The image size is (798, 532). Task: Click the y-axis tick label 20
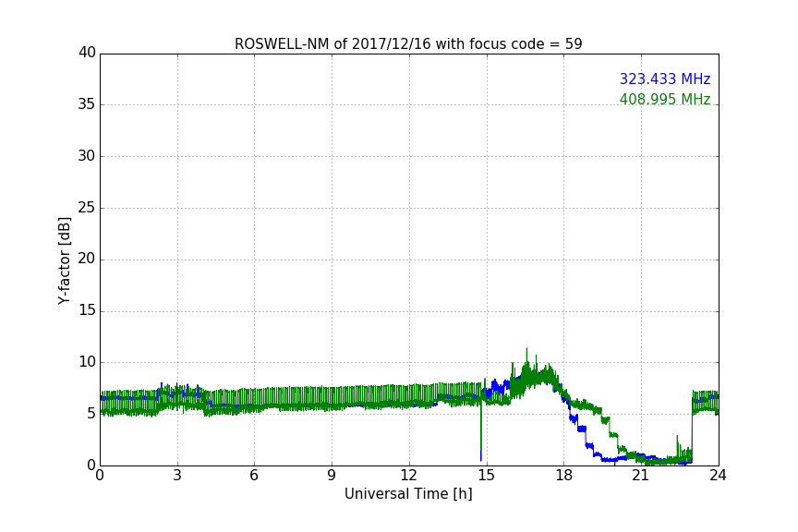click(87, 259)
